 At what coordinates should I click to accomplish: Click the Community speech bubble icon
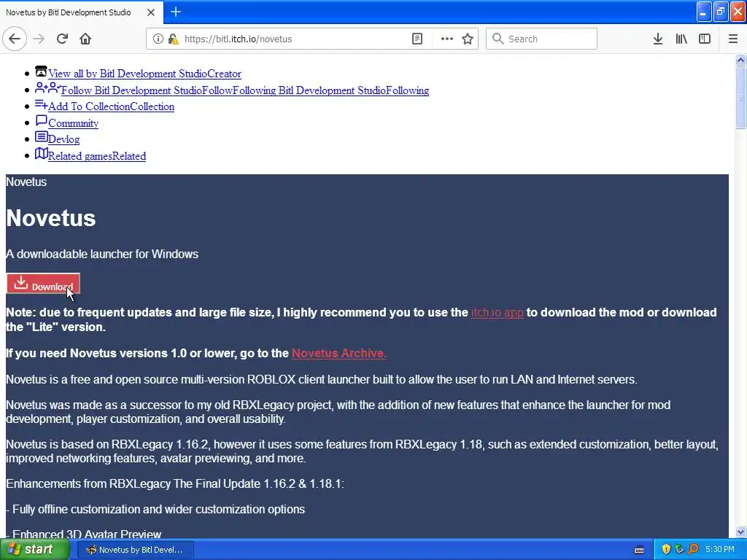42,121
